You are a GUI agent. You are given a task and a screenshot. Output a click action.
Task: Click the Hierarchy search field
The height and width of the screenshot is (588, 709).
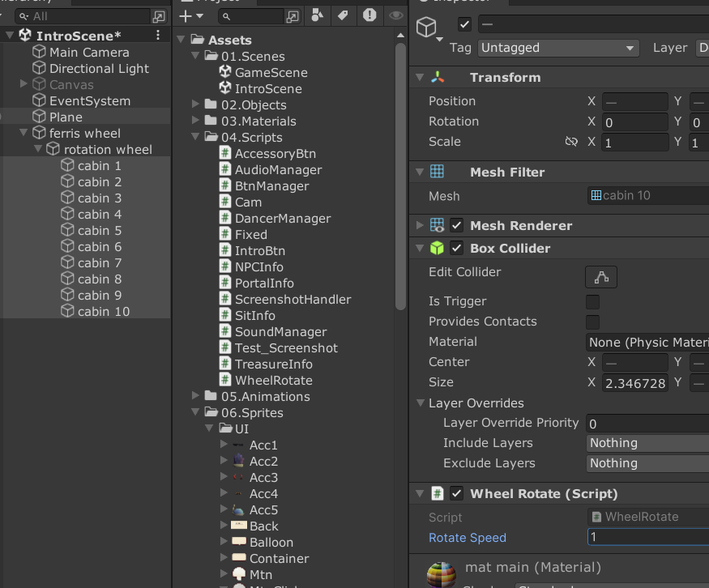[84, 17]
